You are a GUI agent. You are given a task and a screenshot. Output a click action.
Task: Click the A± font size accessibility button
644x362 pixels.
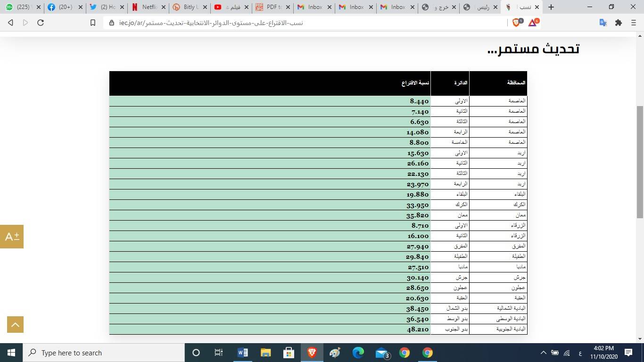(x=12, y=237)
